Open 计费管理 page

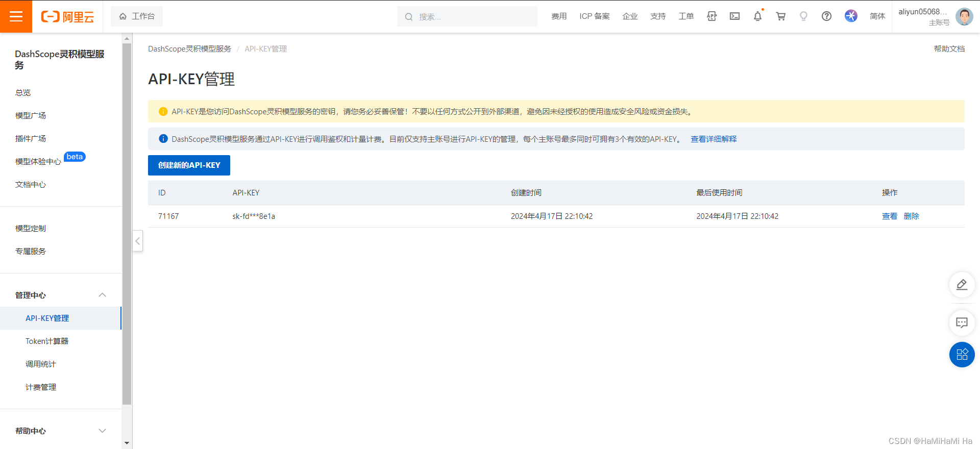(41, 387)
